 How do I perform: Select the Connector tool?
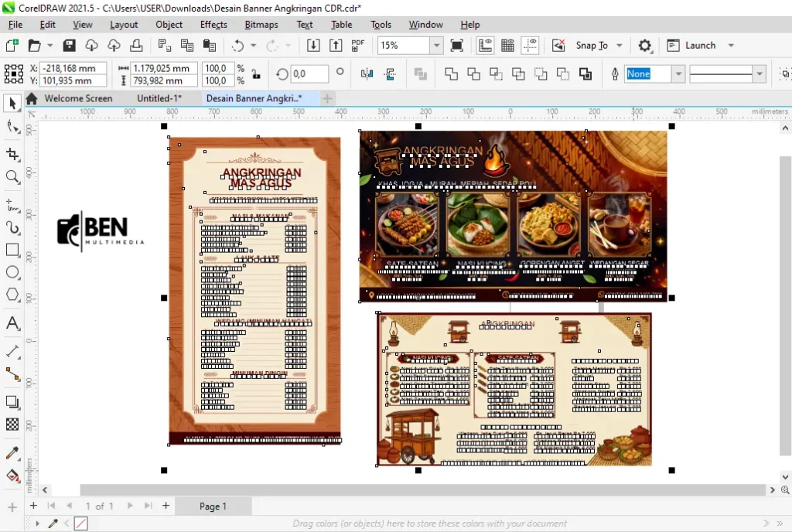pyautogui.click(x=12, y=374)
